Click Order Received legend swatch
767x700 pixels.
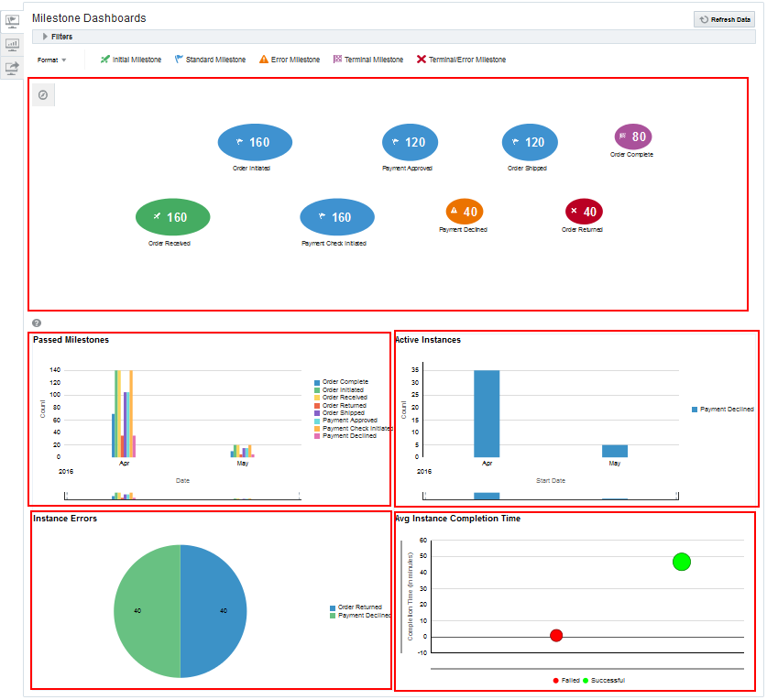point(317,398)
